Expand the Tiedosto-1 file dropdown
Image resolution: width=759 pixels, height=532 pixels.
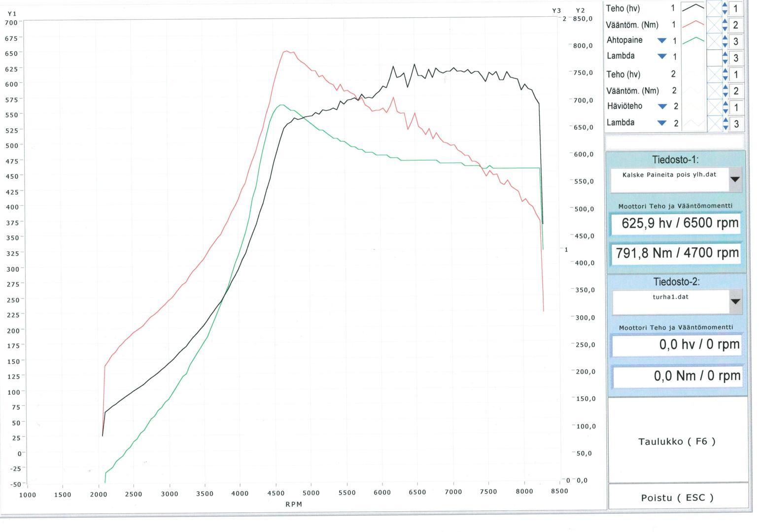click(x=735, y=179)
